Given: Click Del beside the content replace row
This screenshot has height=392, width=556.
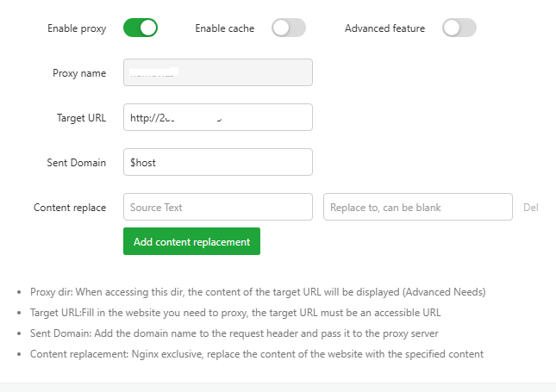Looking at the screenshot, I should click(x=530, y=208).
